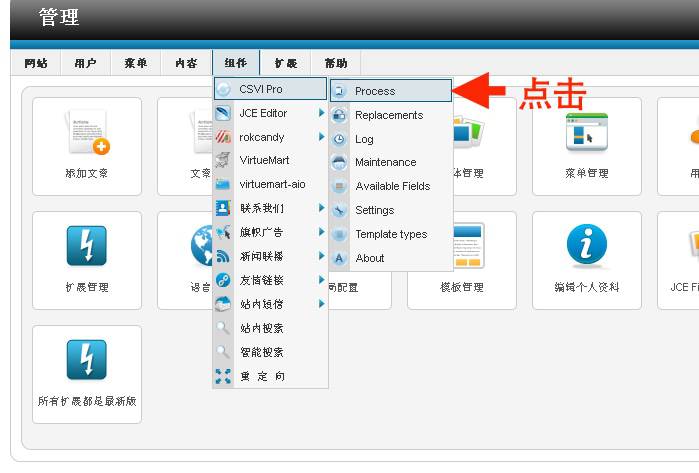Image resolution: width=699 pixels, height=473 pixels.
Task: Open the 用户 menu in the menu bar
Action: (x=85, y=63)
